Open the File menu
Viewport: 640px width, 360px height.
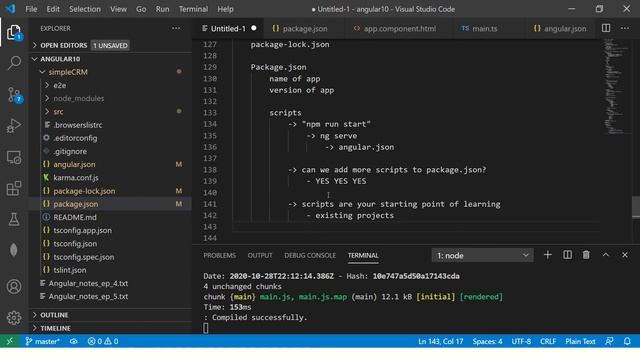point(31,9)
